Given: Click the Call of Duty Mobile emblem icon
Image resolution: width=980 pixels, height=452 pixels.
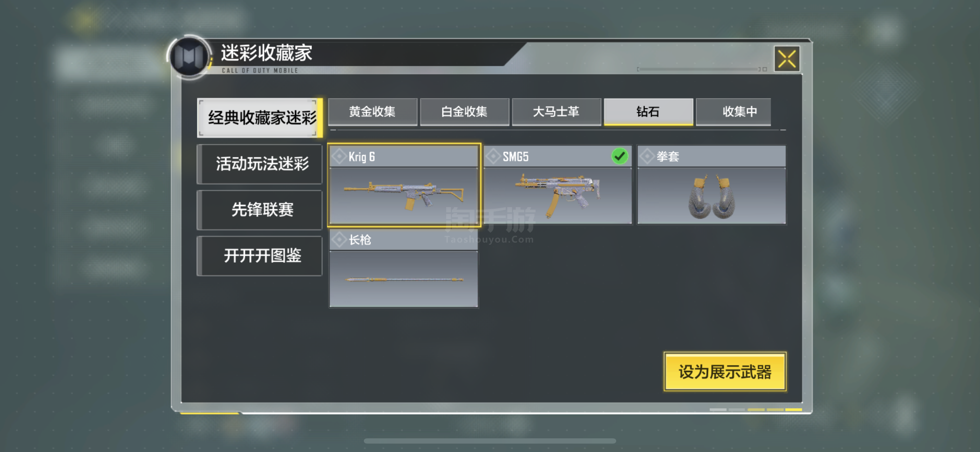Looking at the screenshot, I should coord(189,57).
